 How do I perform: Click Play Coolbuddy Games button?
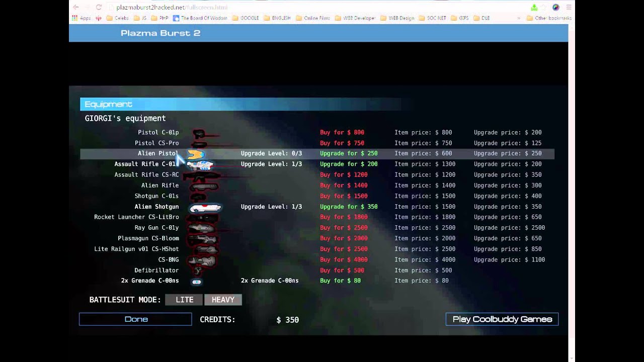pos(502,319)
